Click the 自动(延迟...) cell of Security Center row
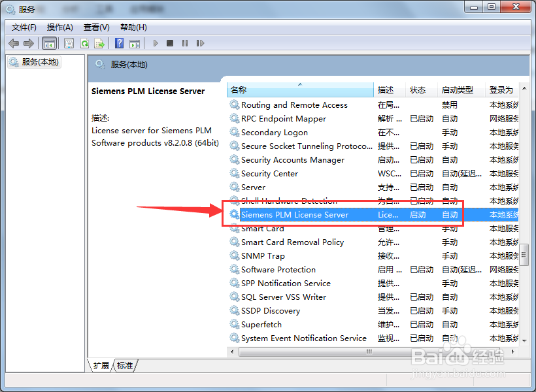The height and width of the screenshot is (392, 536). 461,174
